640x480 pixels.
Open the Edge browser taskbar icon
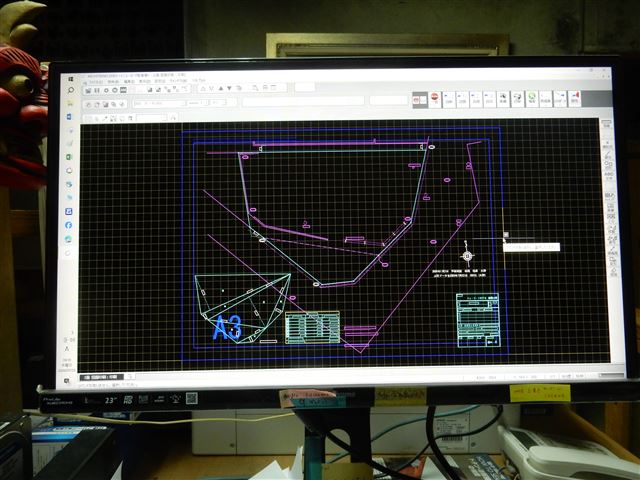[69, 239]
